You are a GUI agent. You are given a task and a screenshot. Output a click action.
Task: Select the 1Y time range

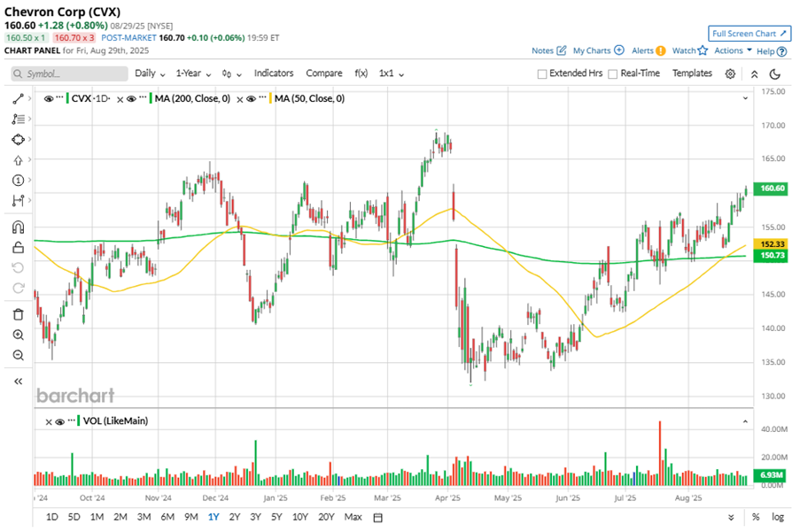[214, 517]
